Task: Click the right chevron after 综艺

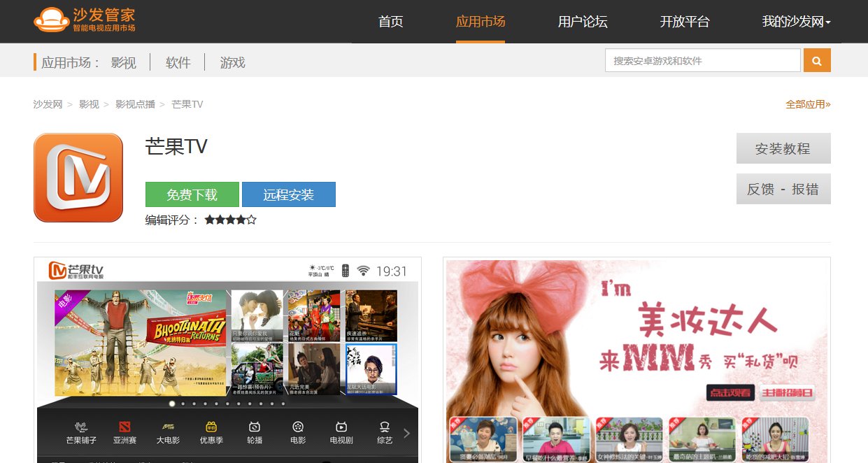Action: pos(406,433)
